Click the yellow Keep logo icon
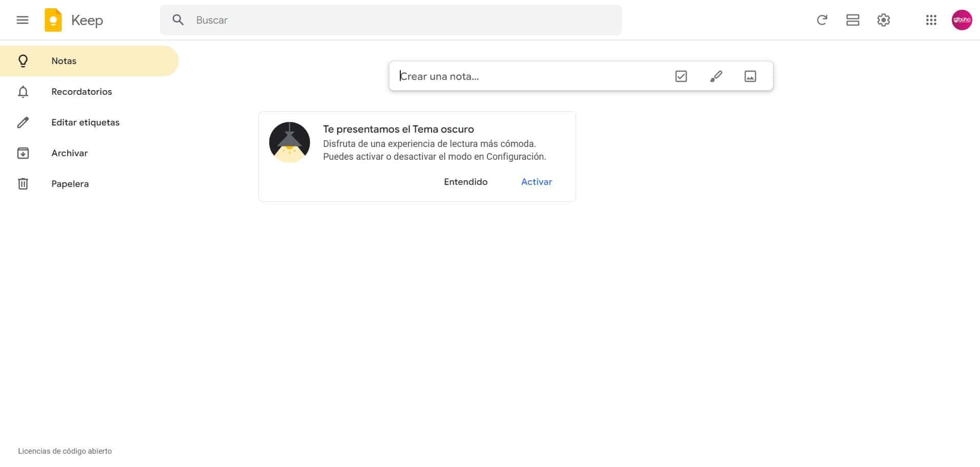Screen dimensions: 980x467 pos(53,20)
